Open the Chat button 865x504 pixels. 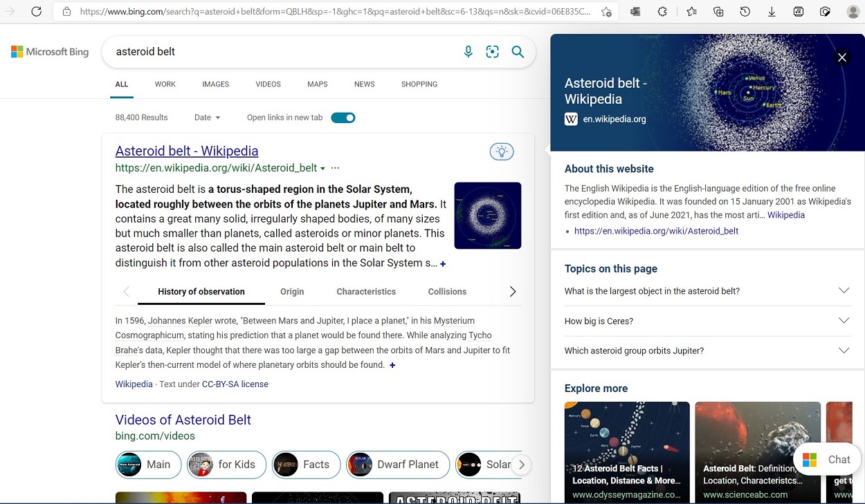(827, 460)
